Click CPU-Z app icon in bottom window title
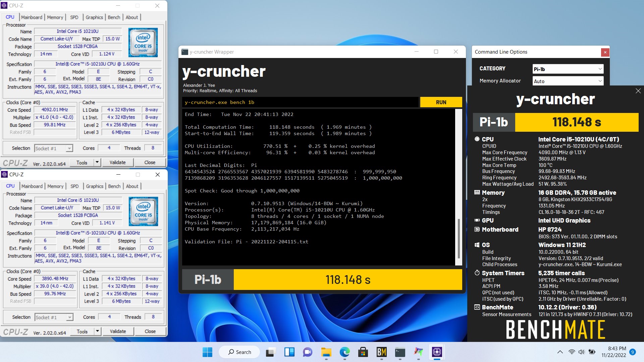The width and height of the screenshot is (644, 362). [x=5, y=174]
